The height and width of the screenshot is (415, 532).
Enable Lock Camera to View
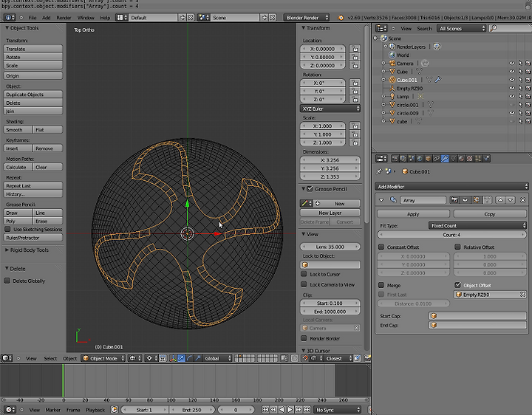[304, 284]
